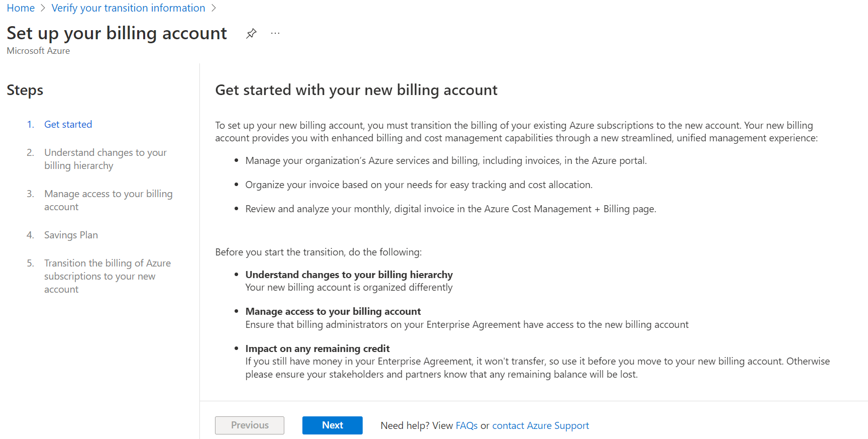Click the Set up your billing account title
The height and width of the screenshot is (439, 868).
[x=117, y=33]
